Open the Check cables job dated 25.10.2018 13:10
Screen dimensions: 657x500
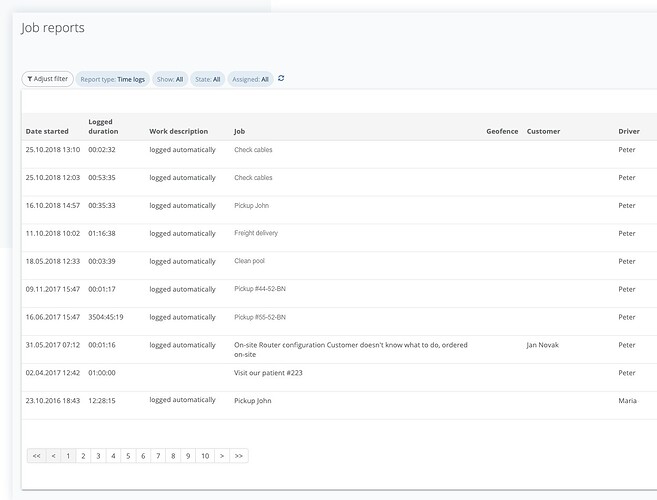(x=253, y=150)
